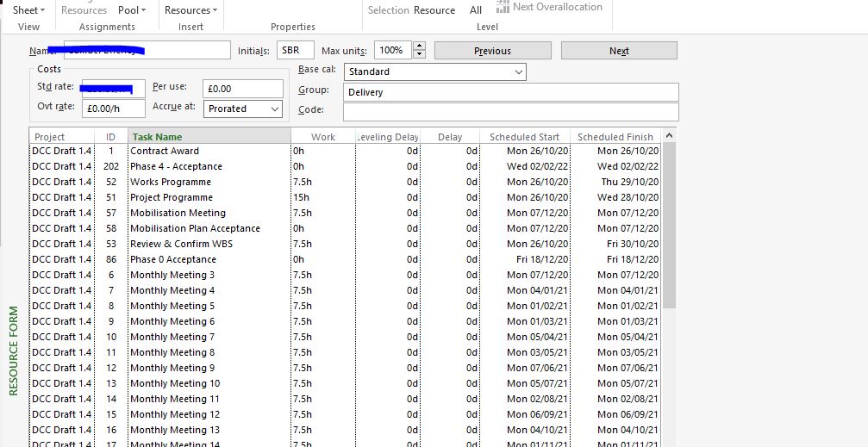This screenshot has width=868, height=447.
Task: Click the Next Overallocation icon
Action: point(503,7)
